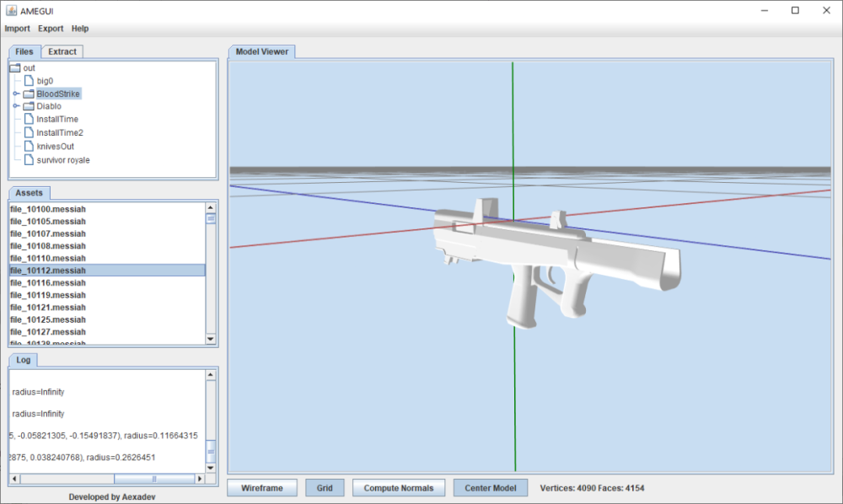Click the knivesOut file icon
Image resolution: width=843 pixels, height=504 pixels.
tap(29, 146)
